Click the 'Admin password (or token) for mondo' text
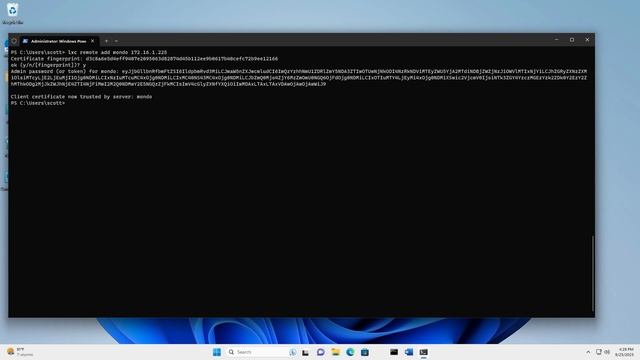The width and height of the screenshot is (640, 360). pos(64,71)
